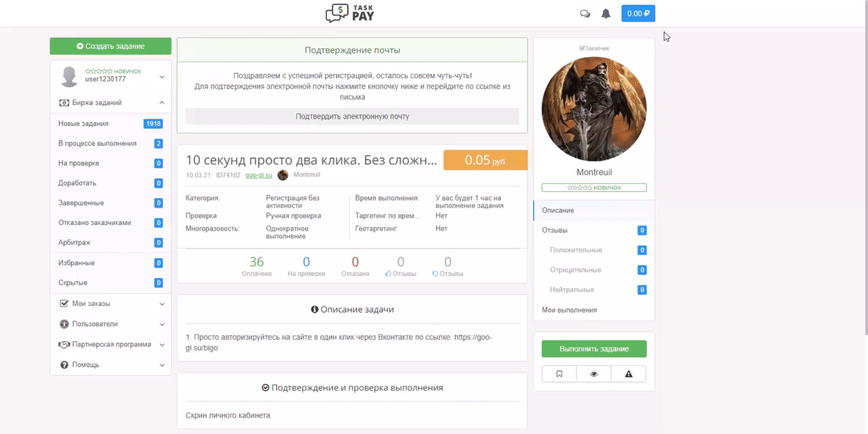868x434 pixels.
Task: Open the large Montreuil profile picture
Action: coord(594,108)
